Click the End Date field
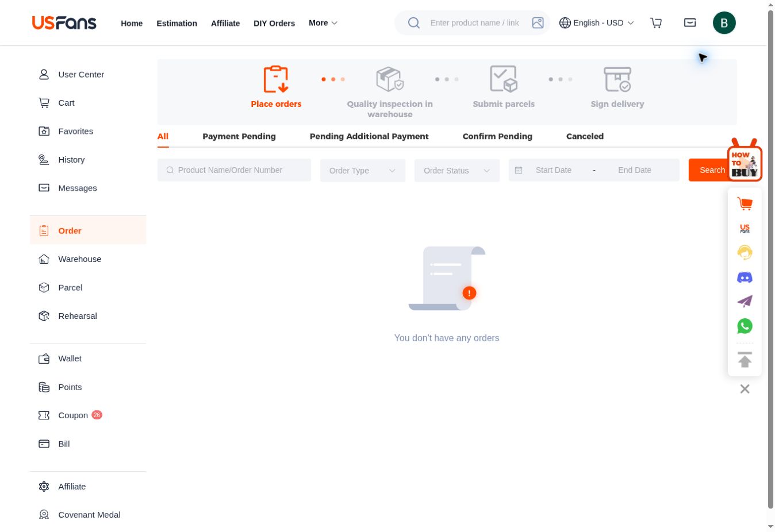Viewport: 775px width, 532px height. pyautogui.click(x=635, y=170)
